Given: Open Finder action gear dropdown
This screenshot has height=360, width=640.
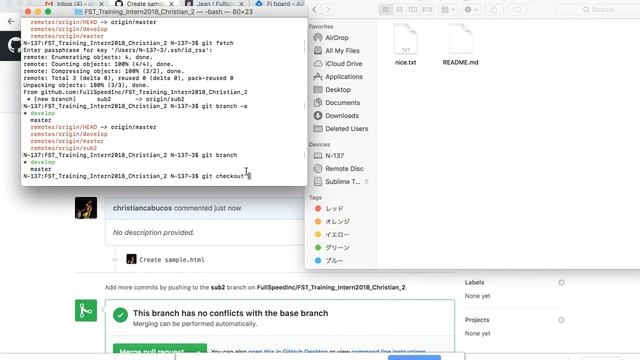Looking at the screenshot, I should point(471,9).
